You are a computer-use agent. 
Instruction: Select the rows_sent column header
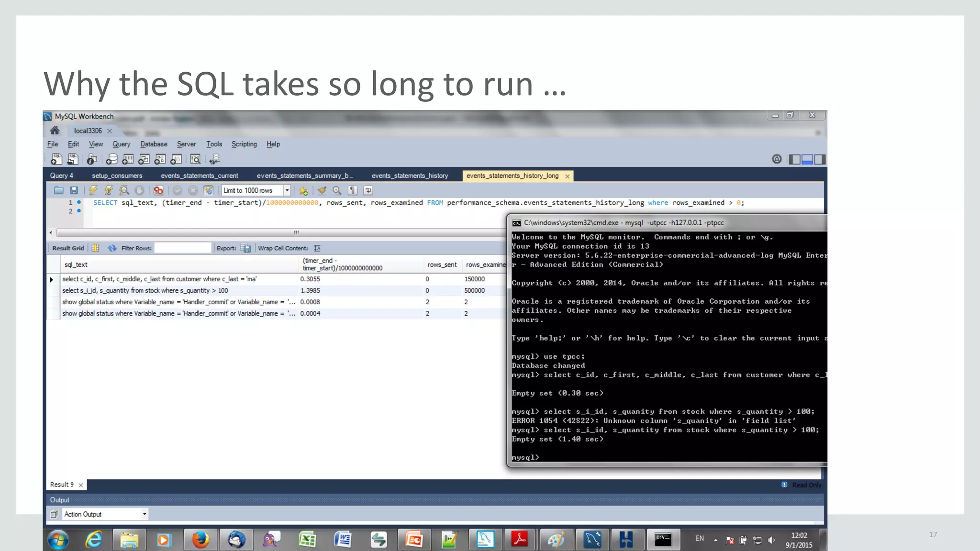(442, 264)
